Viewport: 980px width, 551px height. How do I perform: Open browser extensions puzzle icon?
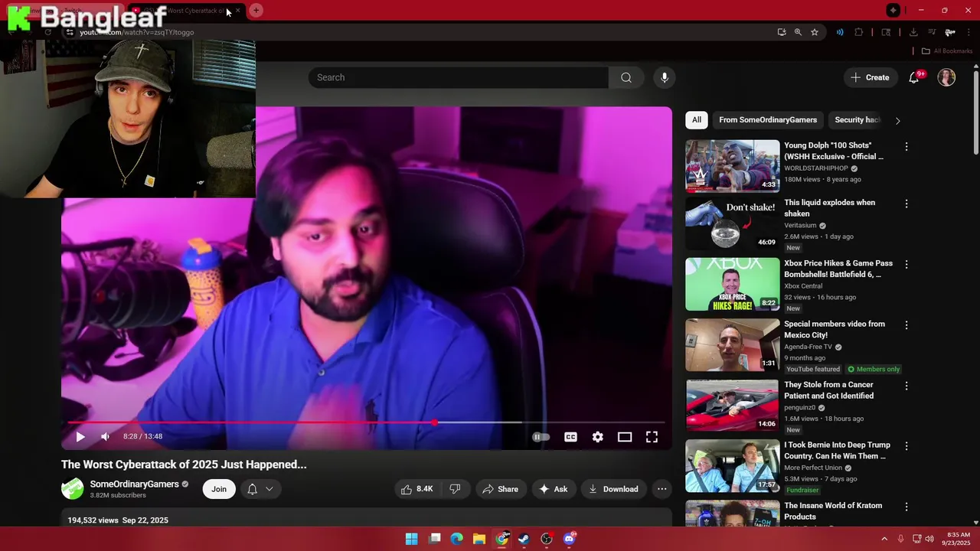click(x=858, y=32)
